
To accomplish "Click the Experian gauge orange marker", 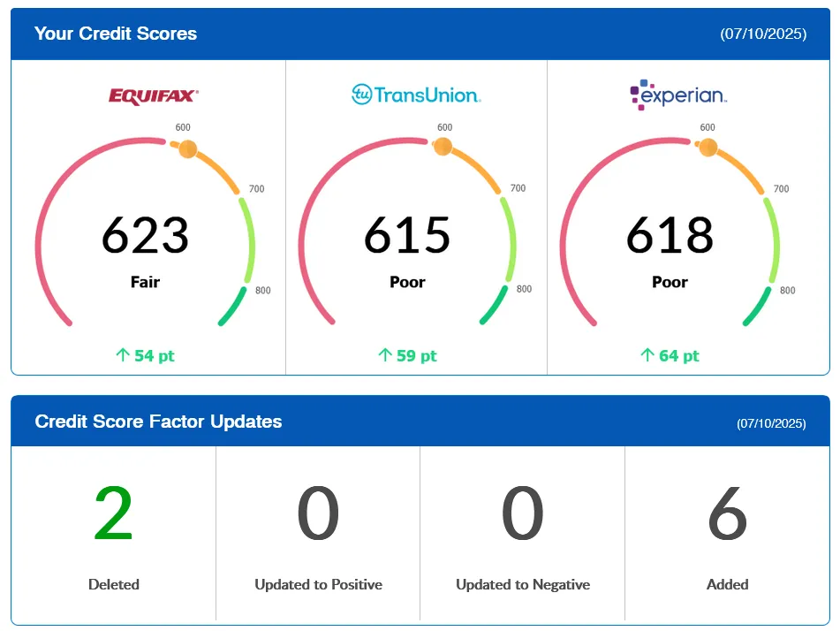I will coord(708,147).
